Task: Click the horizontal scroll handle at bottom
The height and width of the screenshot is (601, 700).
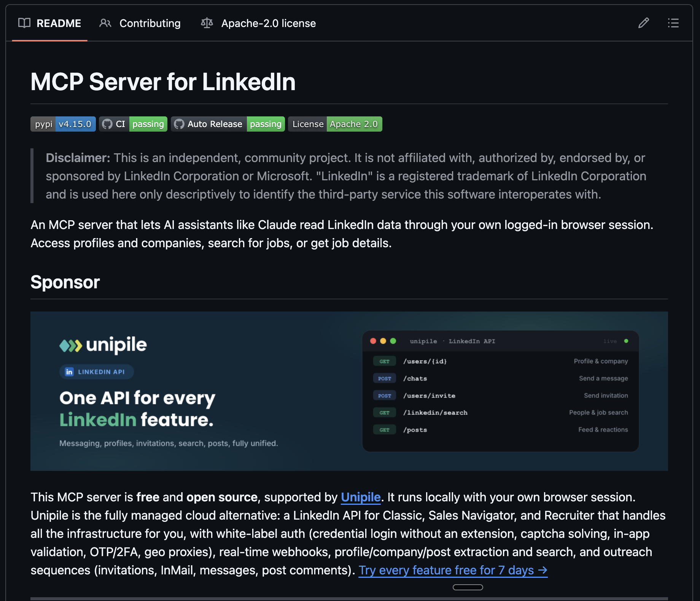Action: tap(468, 587)
